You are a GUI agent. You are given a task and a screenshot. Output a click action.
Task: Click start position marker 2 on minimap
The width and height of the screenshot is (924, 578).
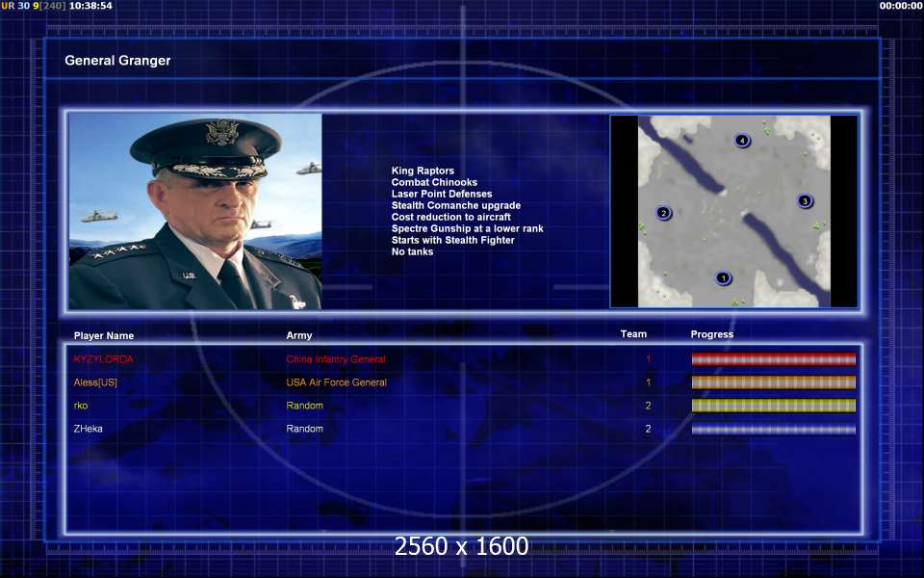pos(663,213)
